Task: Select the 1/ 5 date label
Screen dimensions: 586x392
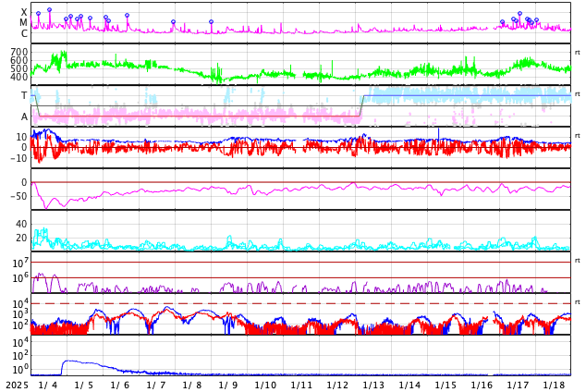Action: pyautogui.click(x=84, y=385)
